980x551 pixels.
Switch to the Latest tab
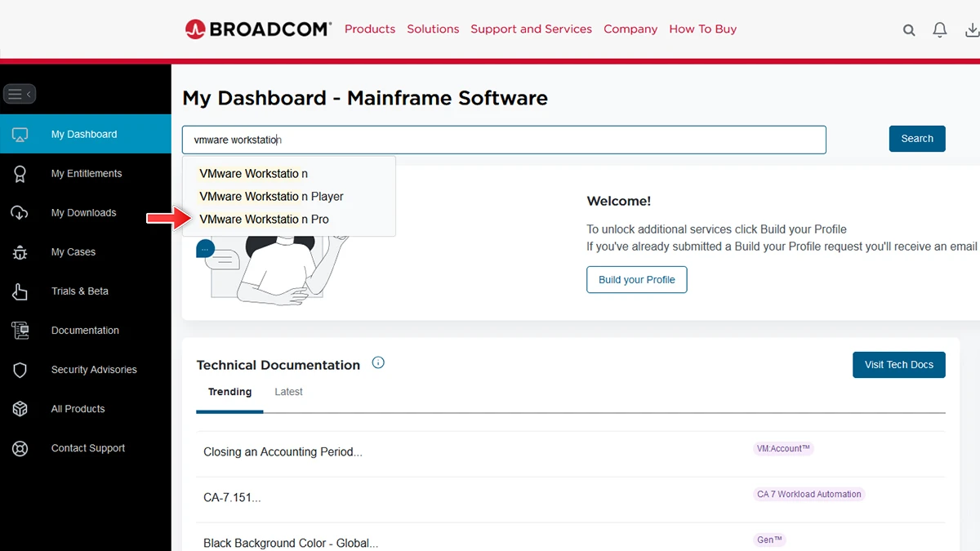point(288,392)
